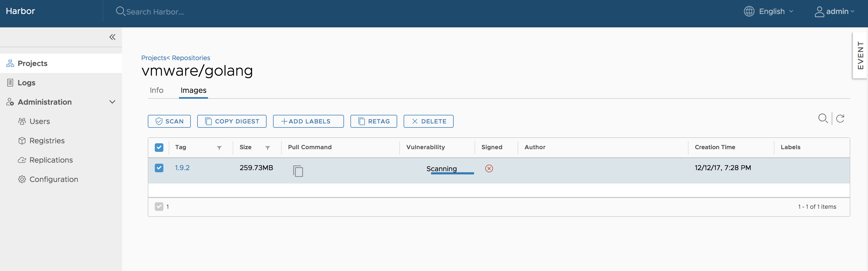
Task: Click the Pull Command column header
Action: (x=310, y=147)
